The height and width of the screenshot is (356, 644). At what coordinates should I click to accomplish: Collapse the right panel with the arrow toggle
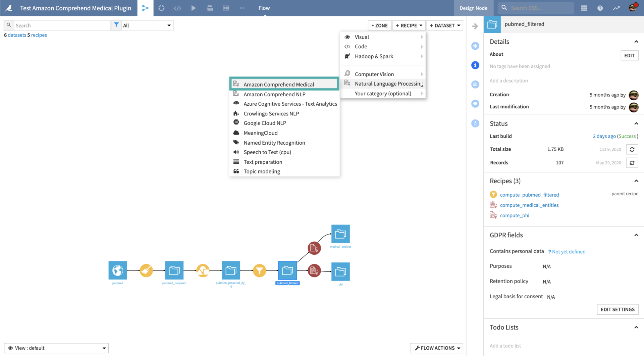coord(475,26)
